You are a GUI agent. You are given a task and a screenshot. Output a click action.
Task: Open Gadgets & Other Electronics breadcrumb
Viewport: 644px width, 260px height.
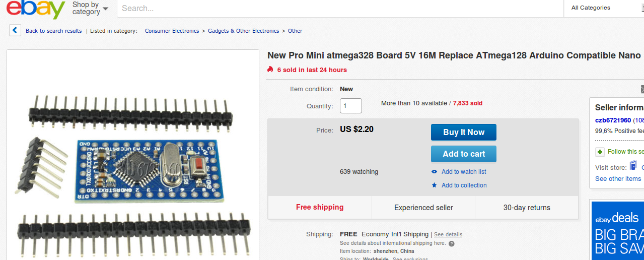(x=243, y=31)
